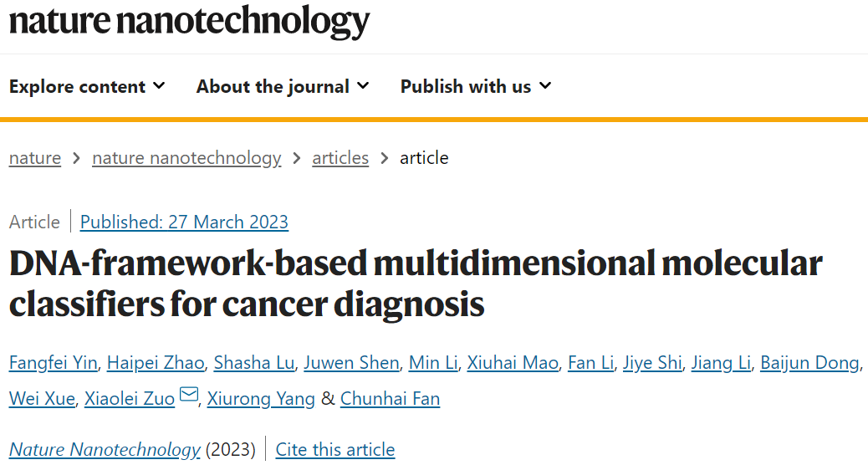View author Juwen Shen's details
Image resolution: width=868 pixels, height=465 pixels.
[x=351, y=363]
